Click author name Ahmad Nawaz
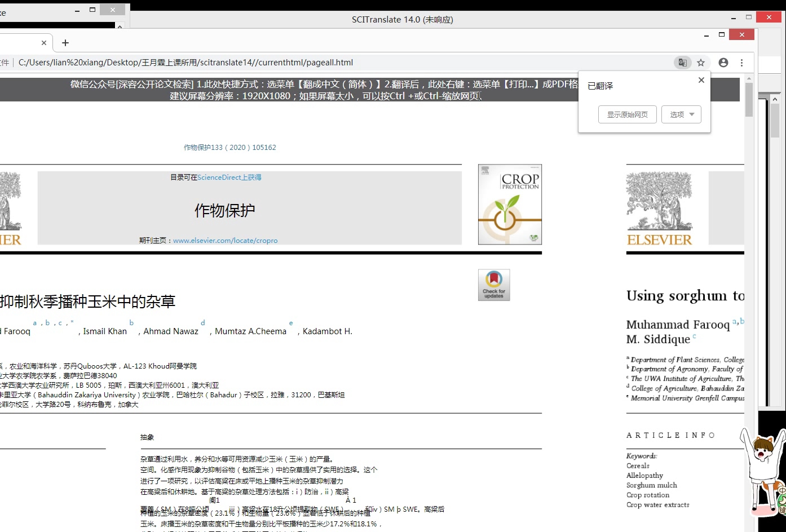Screen dimensions: 786x532 (171, 331)
